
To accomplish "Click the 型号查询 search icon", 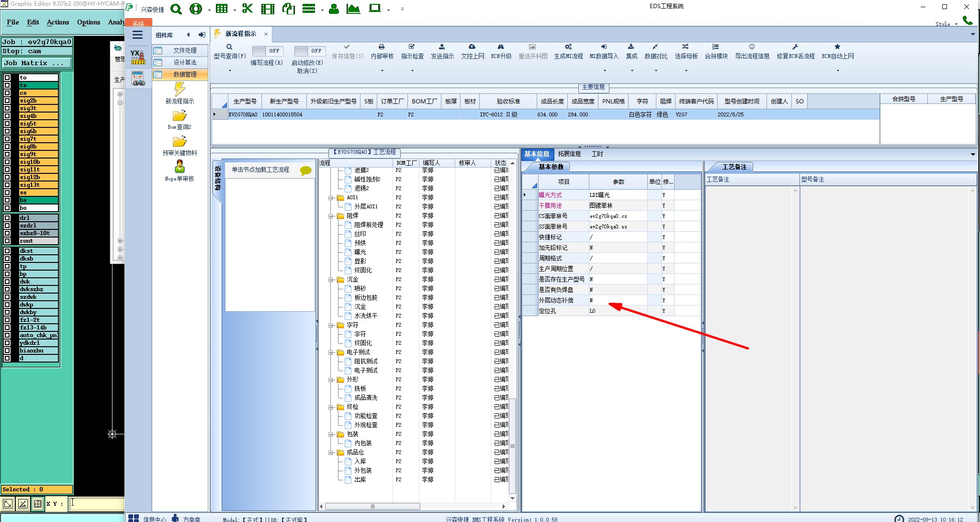I will 229,47.
